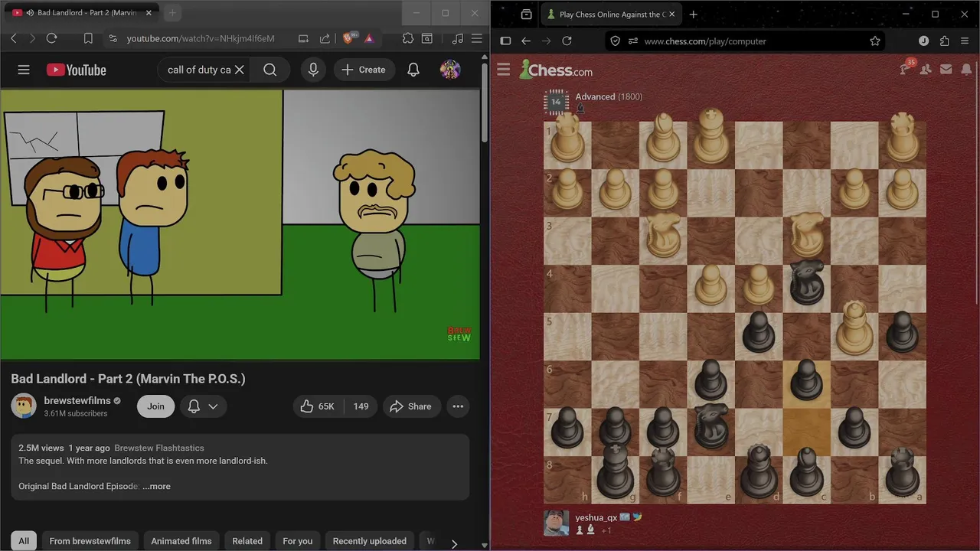View site settings icon beside youtube.com URL
The height and width of the screenshot is (551, 980).
pyautogui.click(x=113, y=38)
